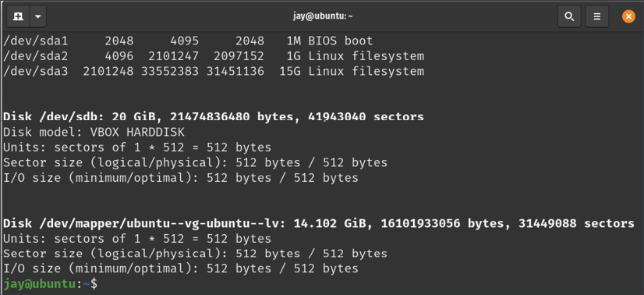Expand the new tab dropdown arrow
The width and height of the screenshot is (644, 295).
[x=37, y=16]
